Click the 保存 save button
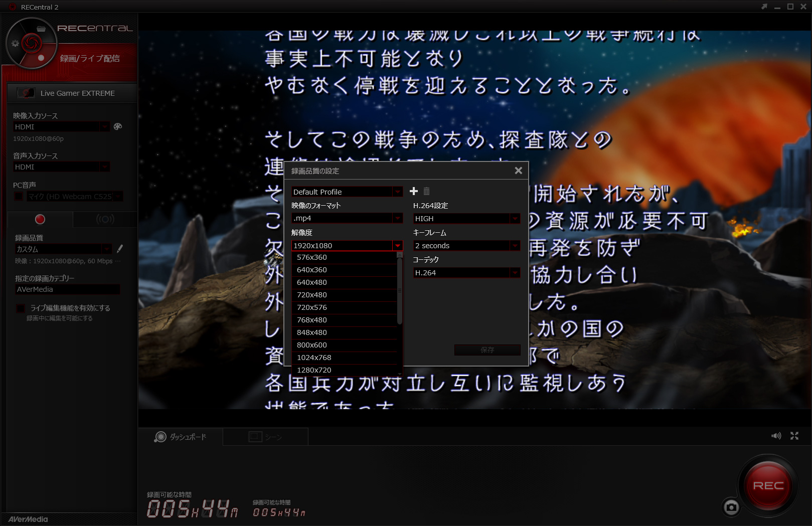Screen dimensions: 812x526 tap(487, 350)
